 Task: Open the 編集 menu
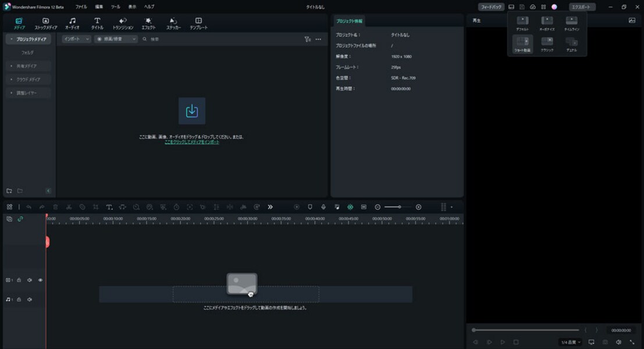[x=99, y=7]
